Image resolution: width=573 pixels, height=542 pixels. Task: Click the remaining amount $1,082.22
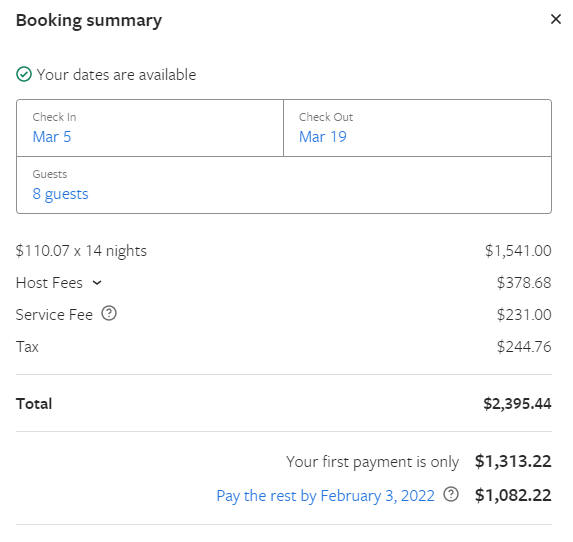[x=513, y=495]
